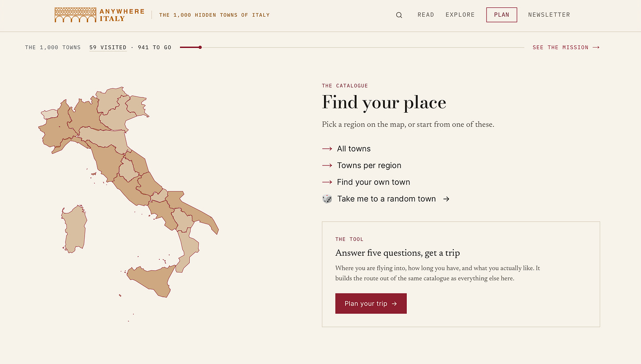Click the arrow beside Find your own town
This screenshot has height=364, width=641.
[327, 182]
